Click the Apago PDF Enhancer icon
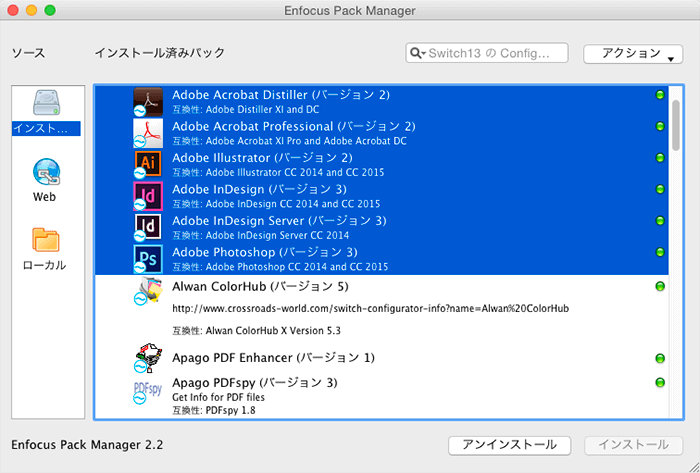The height and width of the screenshot is (473, 700). coord(148,358)
